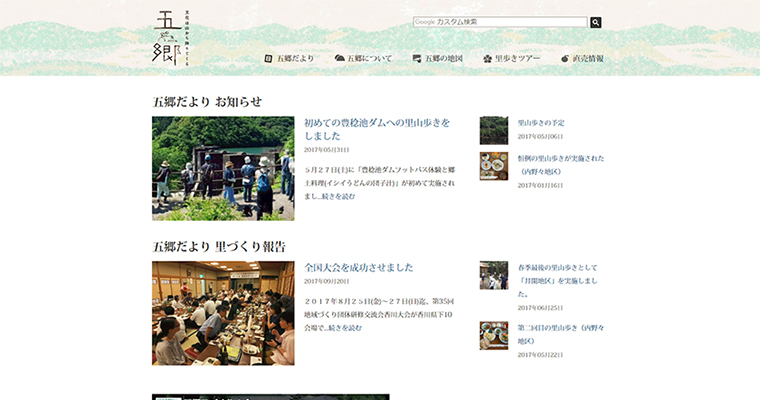Open the 五郷の地図 menu item
This screenshot has height=400, width=760.
pyautogui.click(x=443, y=58)
